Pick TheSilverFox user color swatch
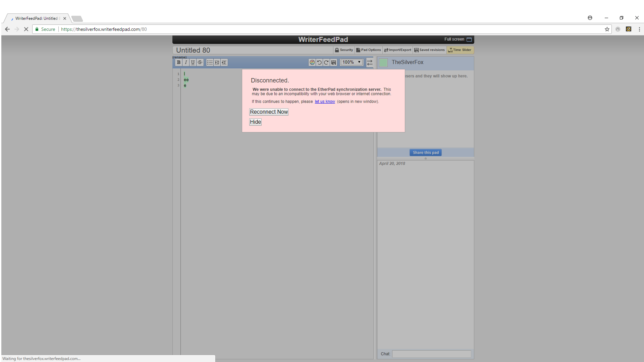The width and height of the screenshot is (644, 362). point(383,62)
